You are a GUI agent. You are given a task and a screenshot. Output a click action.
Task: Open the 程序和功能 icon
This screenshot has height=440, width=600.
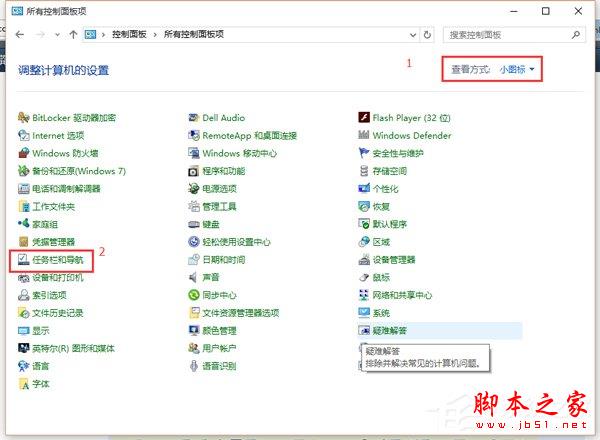point(194,171)
